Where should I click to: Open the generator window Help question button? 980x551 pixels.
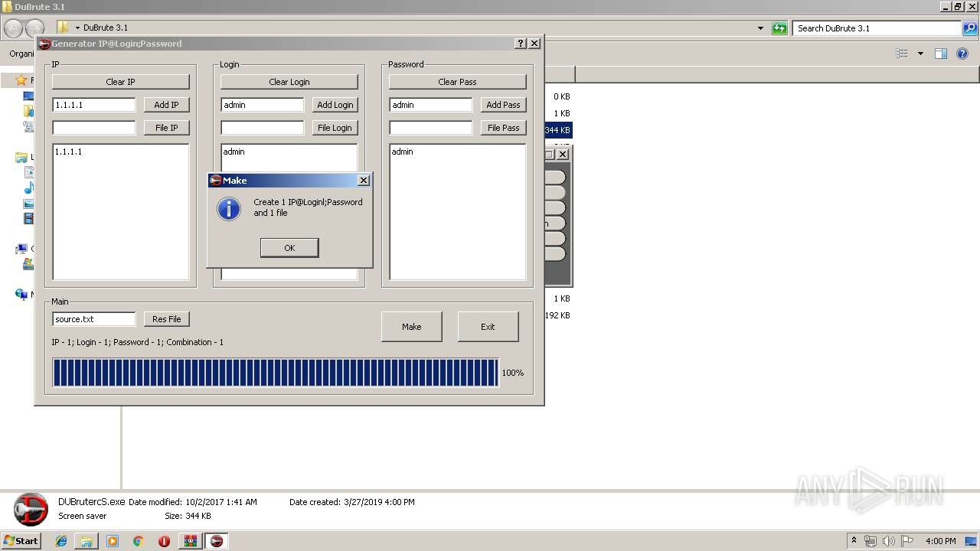click(521, 44)
